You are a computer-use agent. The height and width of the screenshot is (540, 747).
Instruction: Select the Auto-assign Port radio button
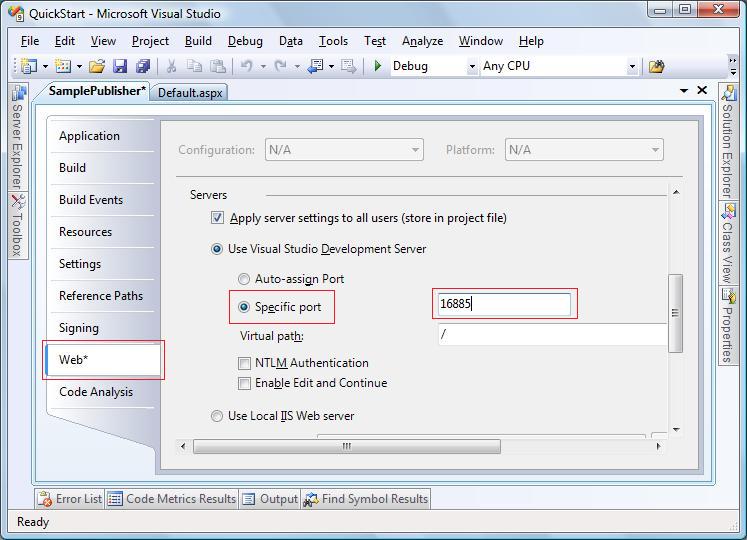pyautogui.click(x=244, y=279)
